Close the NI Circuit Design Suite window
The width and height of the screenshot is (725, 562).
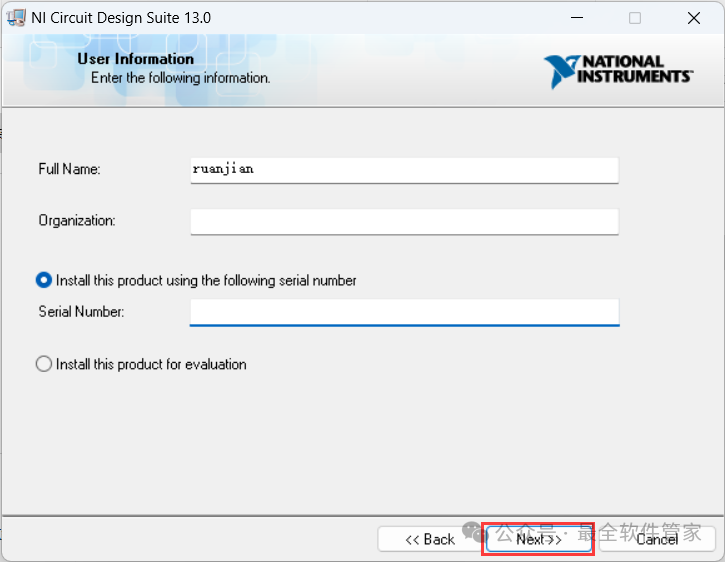coord(694,18)
